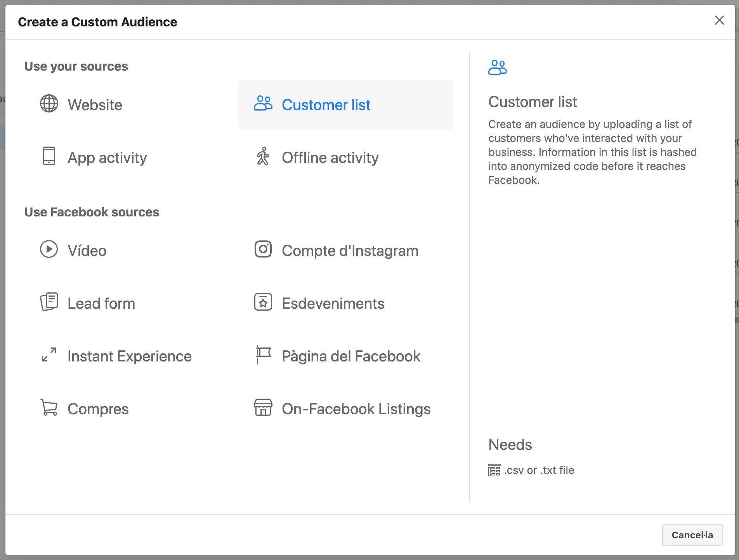This screenshot has width=739, height=560.
Task: Choose the Offline activity source
Action: coord(330,157)
